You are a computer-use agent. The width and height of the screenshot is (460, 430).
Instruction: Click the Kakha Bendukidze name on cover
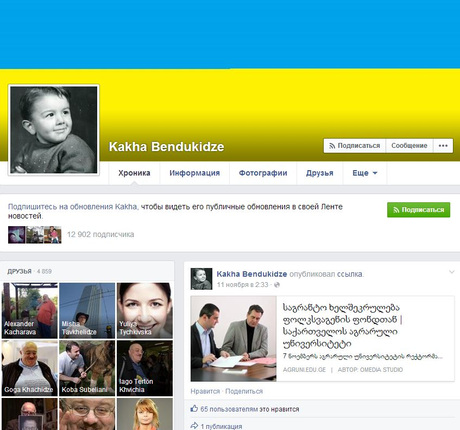(167, 147)
